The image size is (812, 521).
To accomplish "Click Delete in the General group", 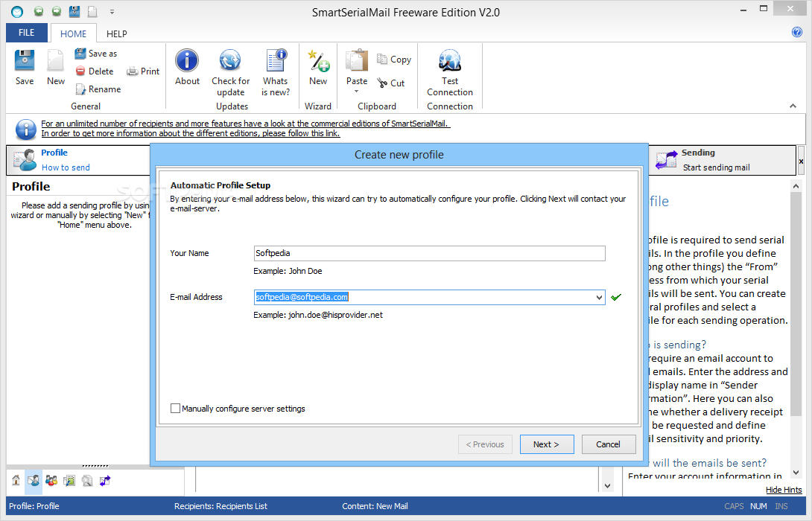I will pyautogui.click(x=95, y=71).
